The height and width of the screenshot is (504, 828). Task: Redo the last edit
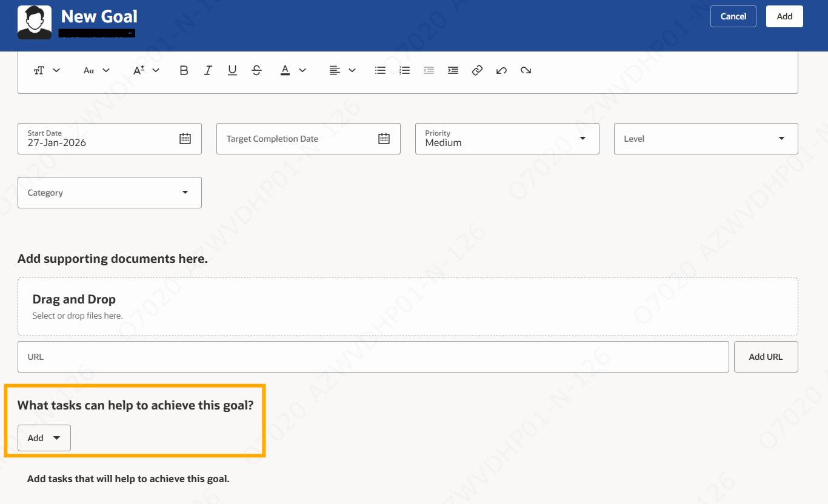[526, 70]
